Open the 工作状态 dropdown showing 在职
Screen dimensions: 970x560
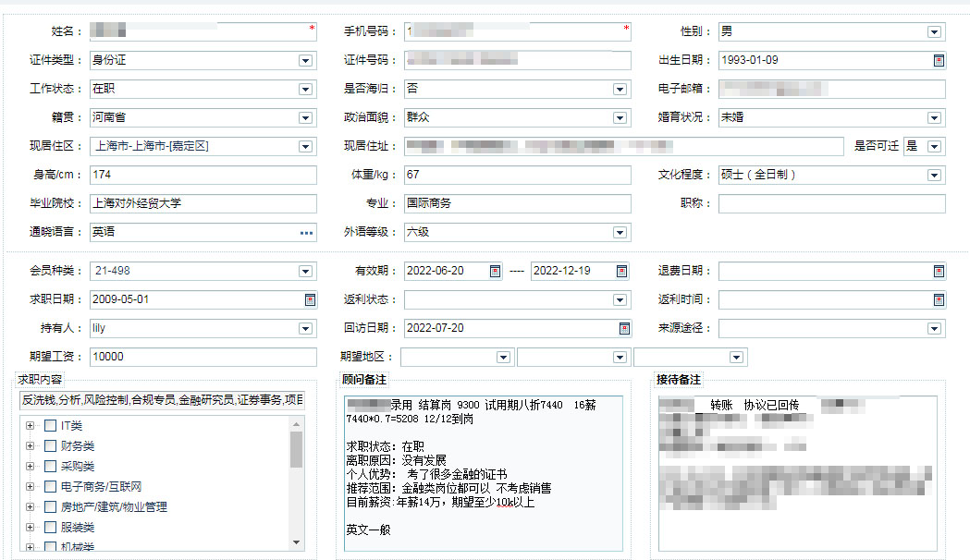tap(305, 90)
